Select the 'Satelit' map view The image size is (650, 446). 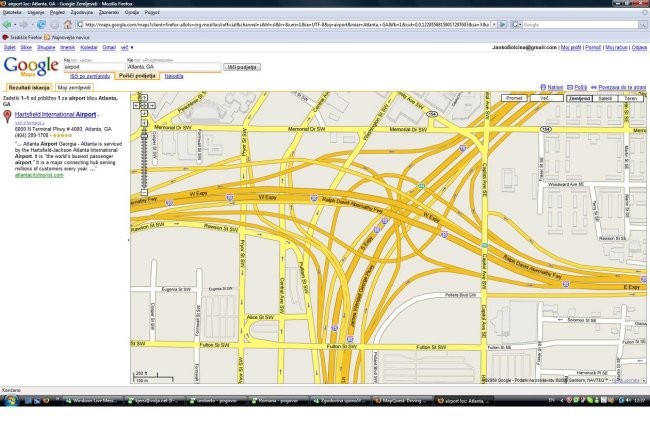click(x=605, y=98)
